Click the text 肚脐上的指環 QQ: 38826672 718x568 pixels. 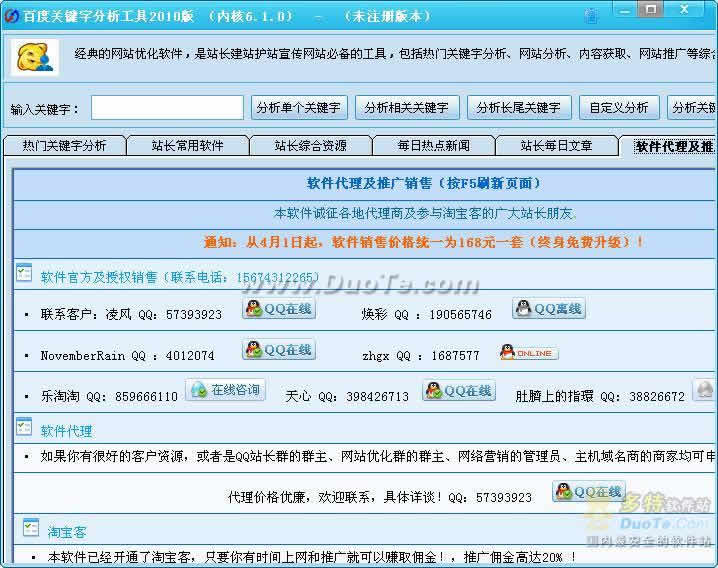(600, 396)
